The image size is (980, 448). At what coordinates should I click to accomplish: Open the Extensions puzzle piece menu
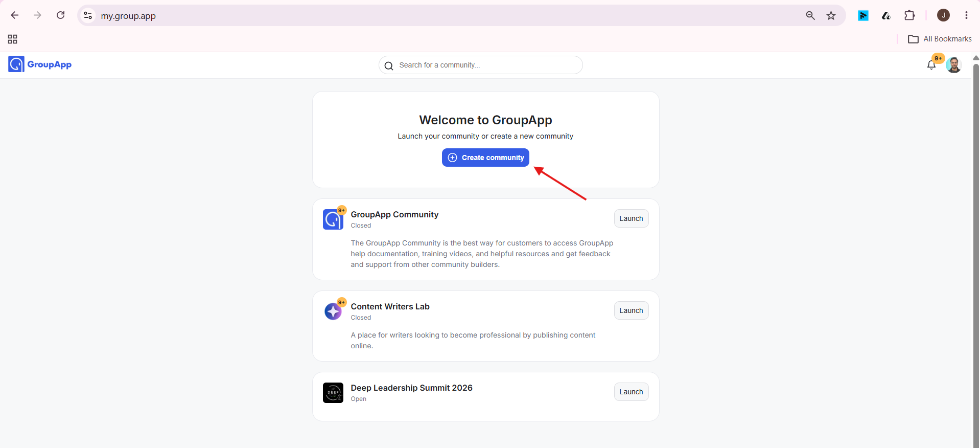click(909, 15)
